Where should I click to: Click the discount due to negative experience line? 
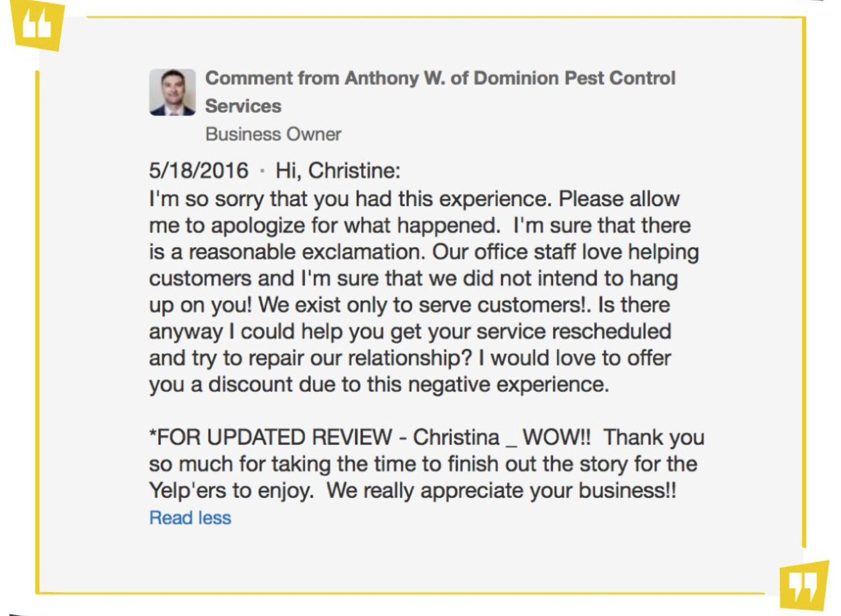[379, 384]
